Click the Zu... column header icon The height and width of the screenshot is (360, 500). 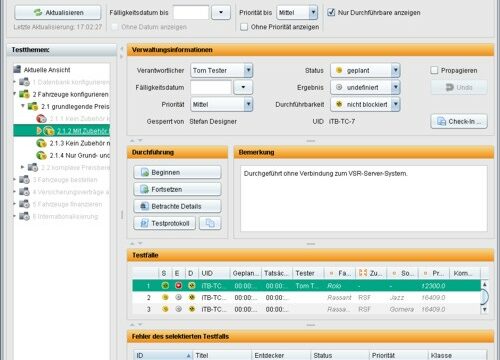click(363, 273)
